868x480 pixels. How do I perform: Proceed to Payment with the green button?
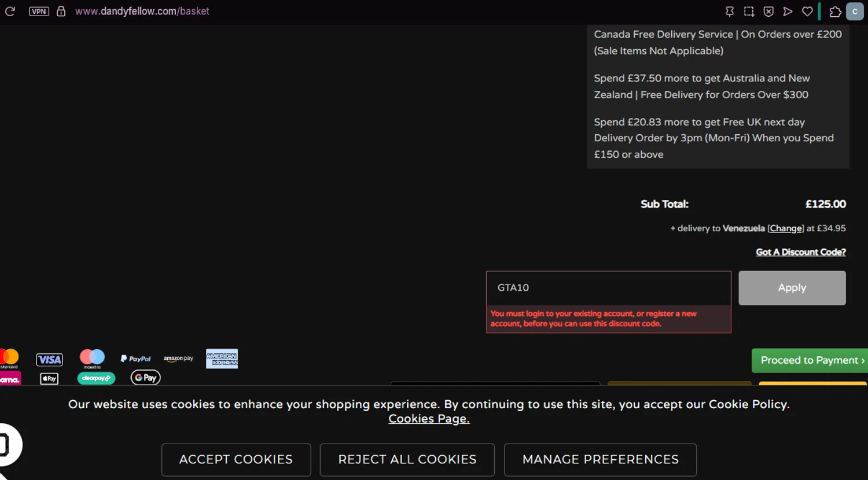pos(810,360)
